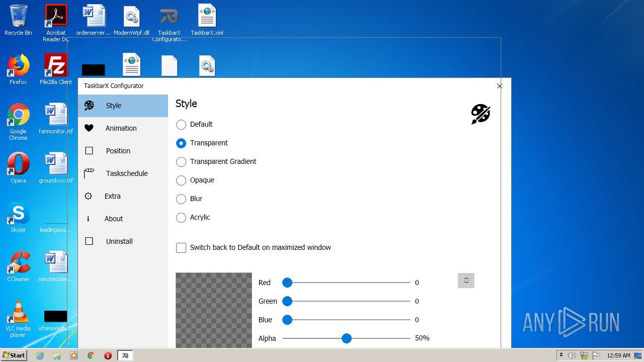The width and height of the screenshot is (644, 362).
Task: Click the square icon beside Position
Action: click(89, 151)
